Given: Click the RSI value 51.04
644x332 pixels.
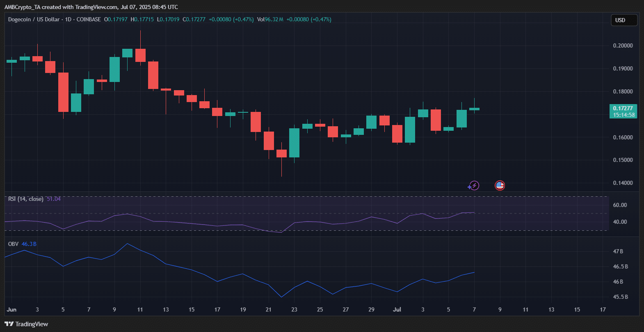Looking at the screenshot, I should click(54, 199).
